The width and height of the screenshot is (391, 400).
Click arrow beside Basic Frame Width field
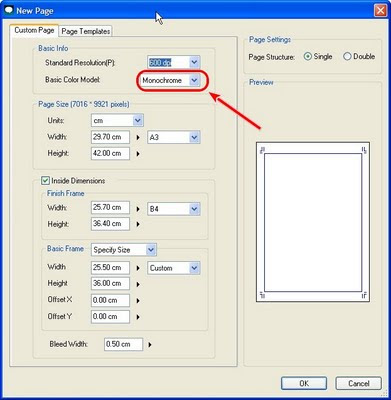[138, 268]
